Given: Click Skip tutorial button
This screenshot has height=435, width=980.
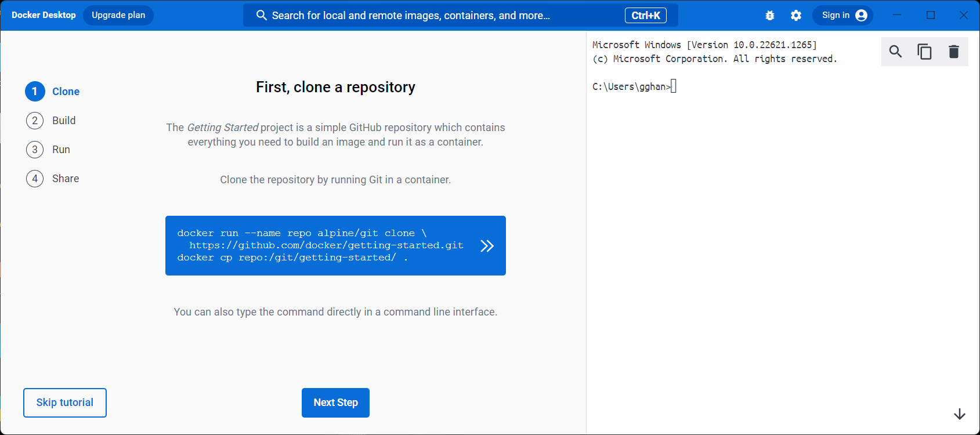Looking at the screenshot, I should [x=65, y=403].
